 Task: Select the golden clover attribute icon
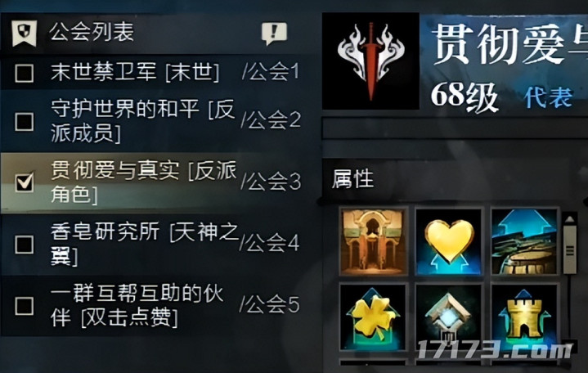tap(373, 317)
